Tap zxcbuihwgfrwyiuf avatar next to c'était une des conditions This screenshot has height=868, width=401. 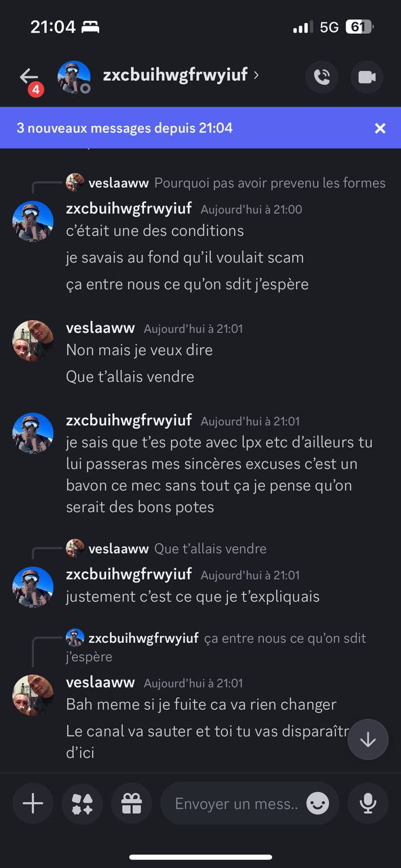pos(33,221)
